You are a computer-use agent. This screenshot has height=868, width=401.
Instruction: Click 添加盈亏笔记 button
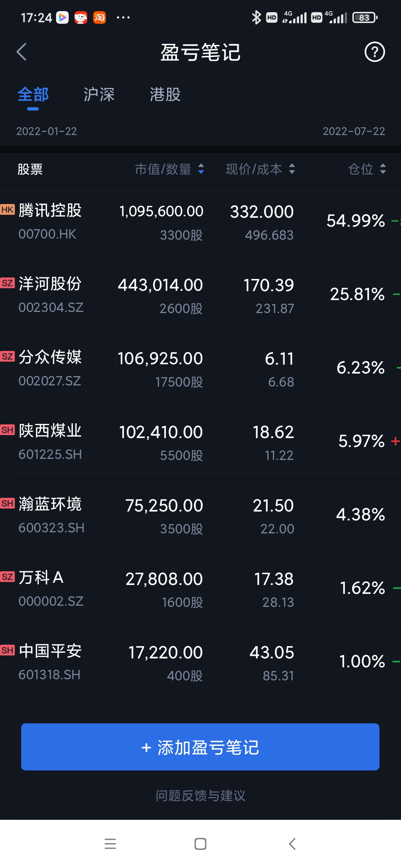click(x=200, y=747)
